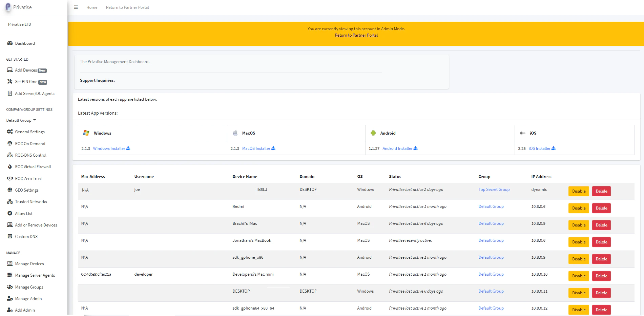Image resolution: width=644 pixels, height=316 pixels.
Task: Click the Custom DNS icon
Action: click(x=10, y=237)
